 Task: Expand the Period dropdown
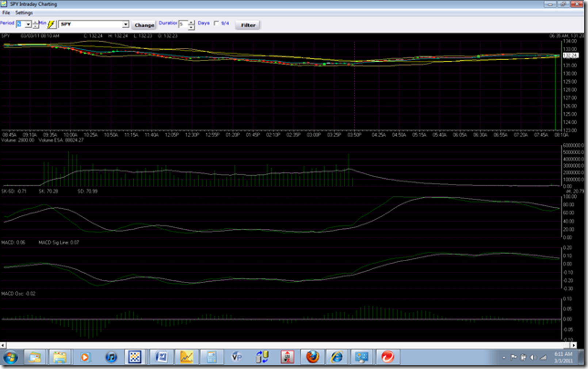pos(28,24)
